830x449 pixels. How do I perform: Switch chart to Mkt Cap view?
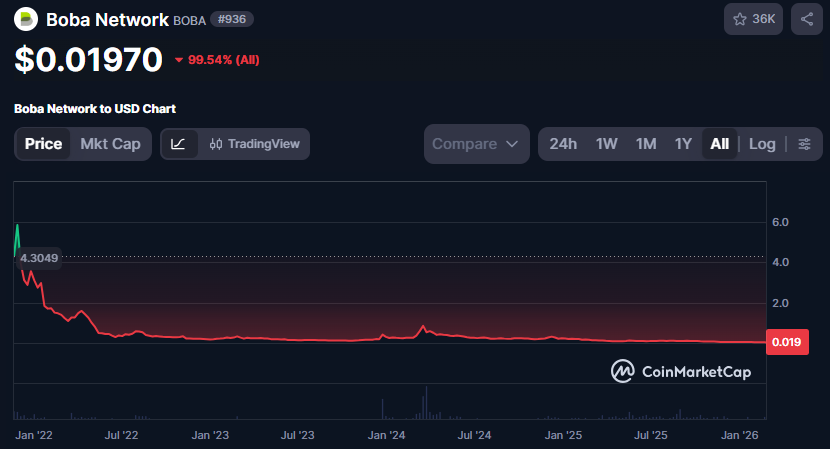pyautogui.click(x=110, y=144)
